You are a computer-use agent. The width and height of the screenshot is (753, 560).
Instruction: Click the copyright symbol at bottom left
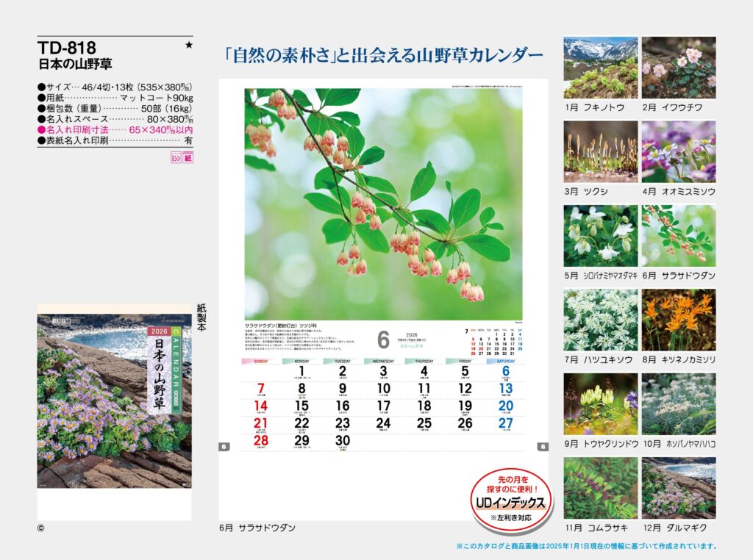point(41,528)
